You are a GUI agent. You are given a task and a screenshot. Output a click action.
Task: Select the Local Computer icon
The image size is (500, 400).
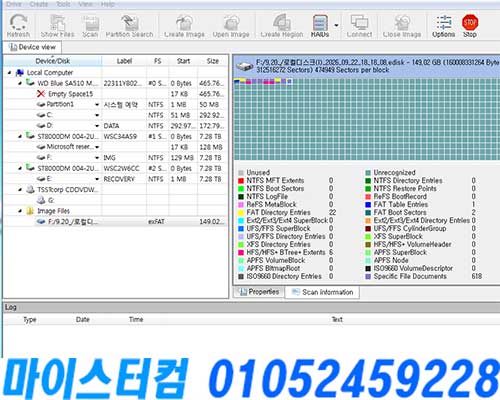(20, 72)
